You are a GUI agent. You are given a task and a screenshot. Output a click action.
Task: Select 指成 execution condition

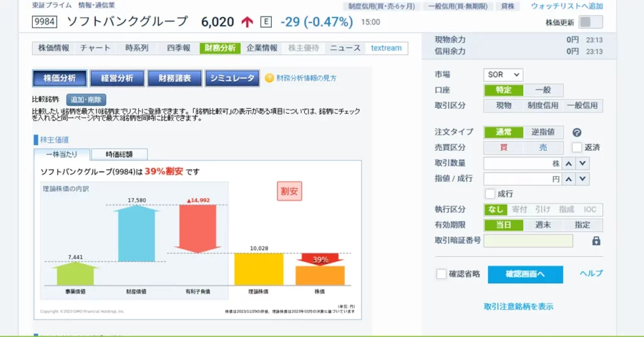pyautogui.click(x=567, y=210)
